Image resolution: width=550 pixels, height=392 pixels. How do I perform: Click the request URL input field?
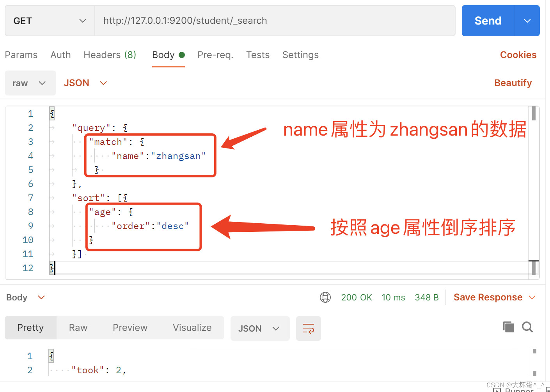(275, 21)
